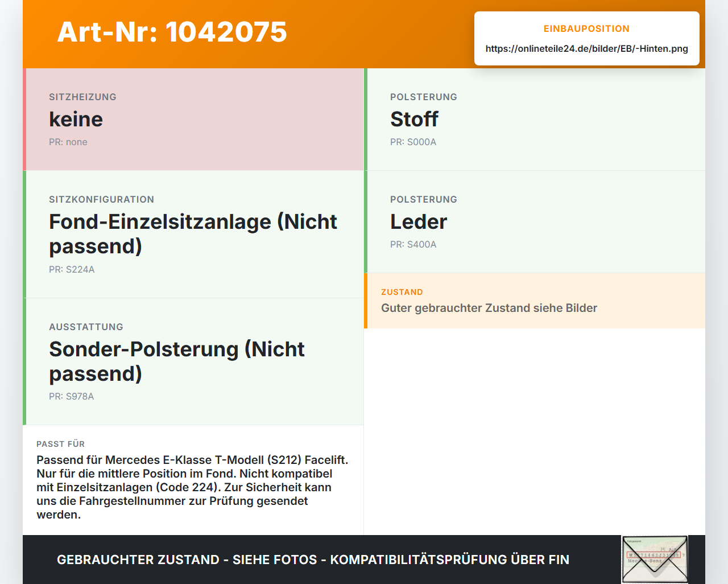The height and width of the screenshot is (584, 728).
Task: Click the 'PR: S978A' code
Action: 71,396
